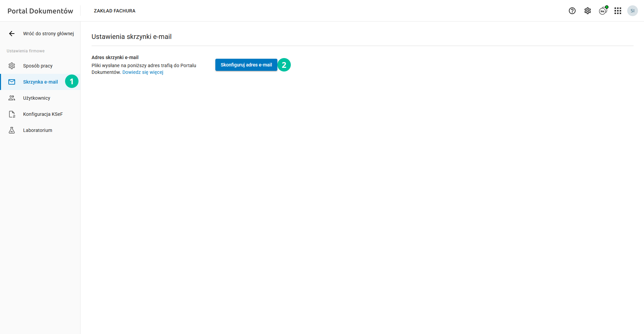
Task: Click the InsERT status icon with green dot
Action: (x=603, y=11)
